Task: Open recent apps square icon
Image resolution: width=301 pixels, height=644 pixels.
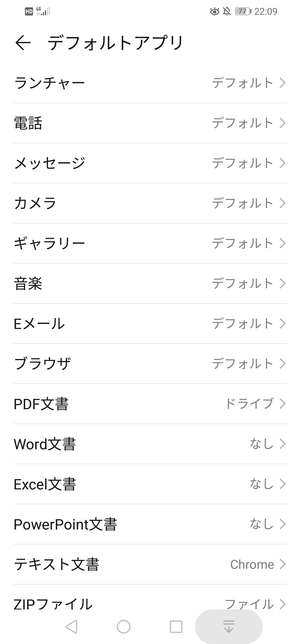Action: [176, 627]
